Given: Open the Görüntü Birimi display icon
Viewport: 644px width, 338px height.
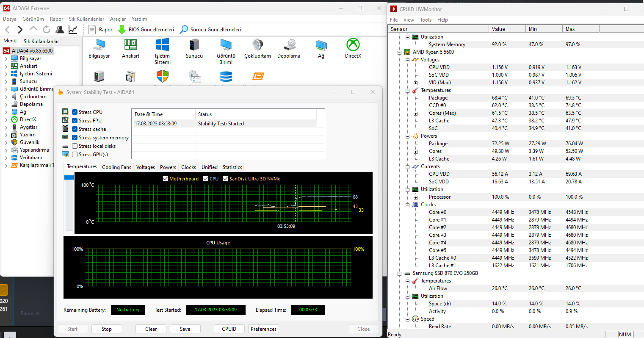Looking at the screenshot, I should 226,44.
